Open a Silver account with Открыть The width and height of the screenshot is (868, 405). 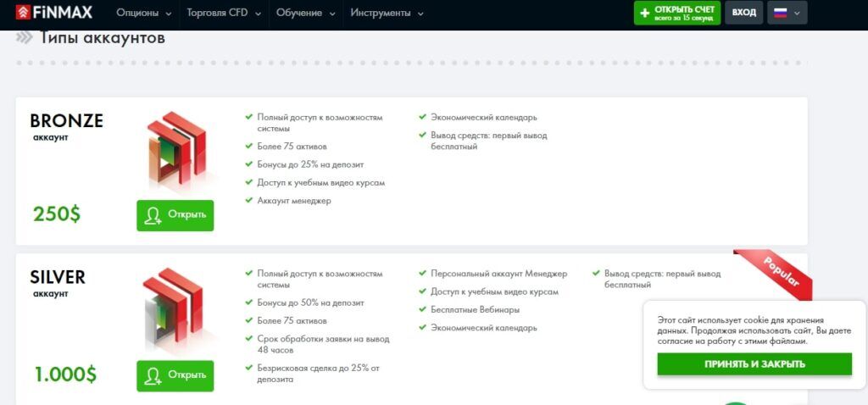click(175, 375)
